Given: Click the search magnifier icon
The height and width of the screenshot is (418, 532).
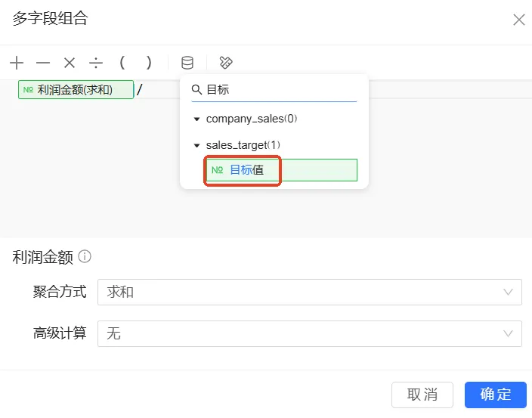Looking at the screenshot, I should [x=197, y=89].
